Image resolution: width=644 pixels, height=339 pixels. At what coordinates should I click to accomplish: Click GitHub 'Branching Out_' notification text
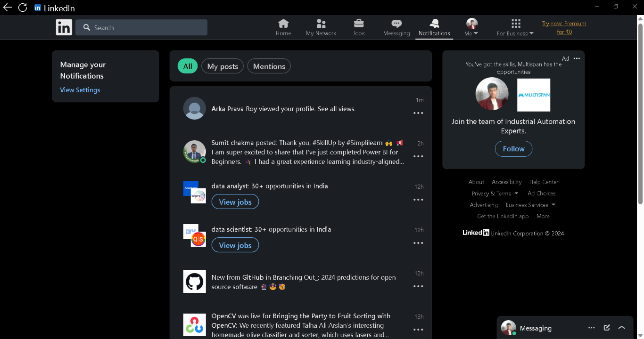coord(304,282)
